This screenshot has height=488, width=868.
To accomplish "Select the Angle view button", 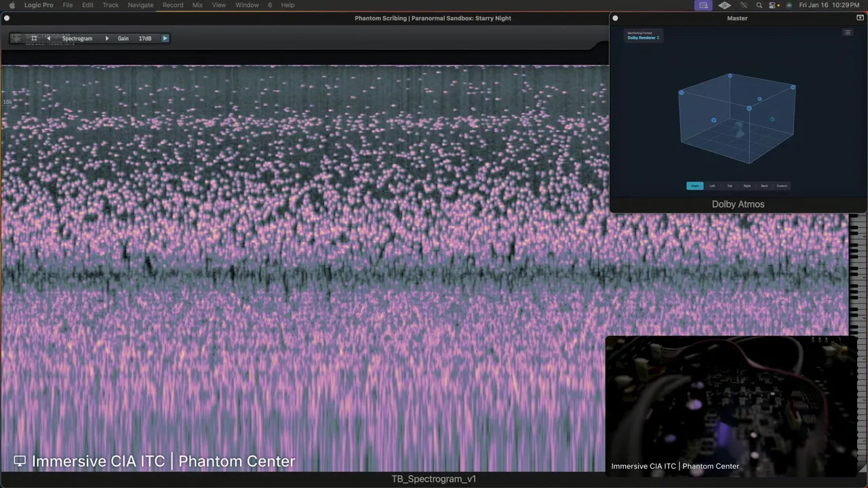I will (x=695, y=186).
